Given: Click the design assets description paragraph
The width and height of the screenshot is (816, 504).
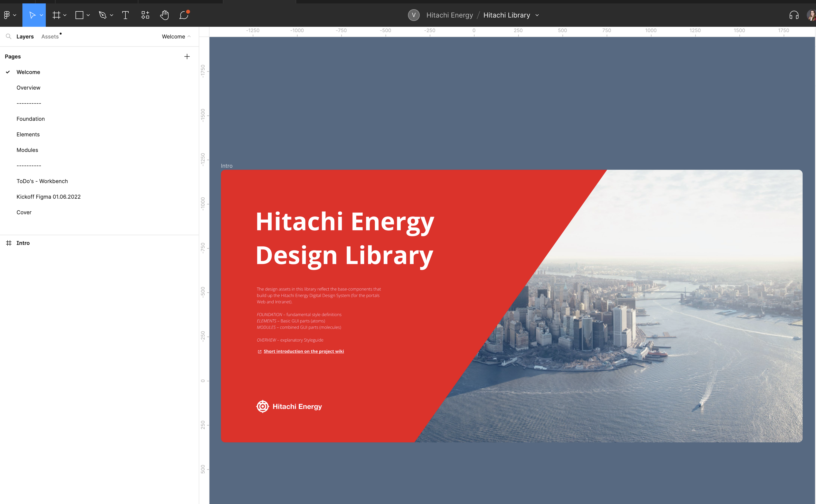Looking at the screenshot, I should 319,295.
